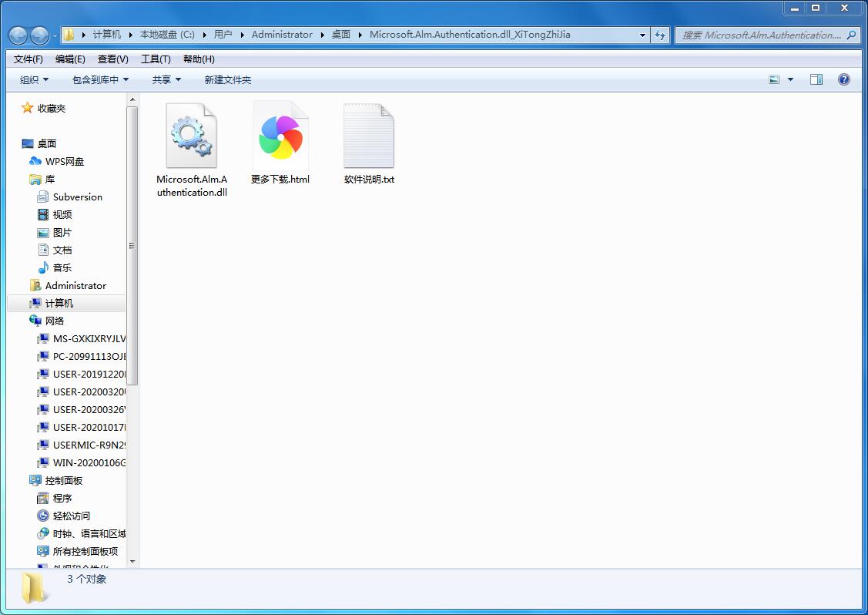Click the folder icon in the address bar

pyautogui.click(x=69, y=35)
